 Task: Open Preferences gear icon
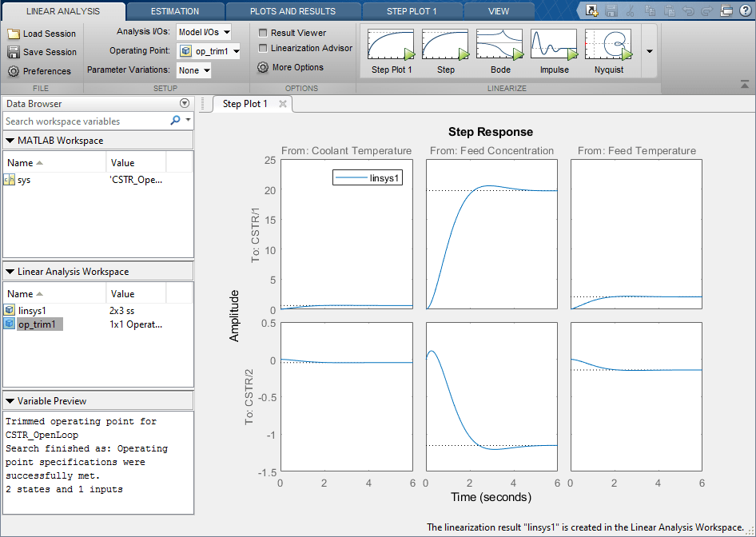(14, 71)
